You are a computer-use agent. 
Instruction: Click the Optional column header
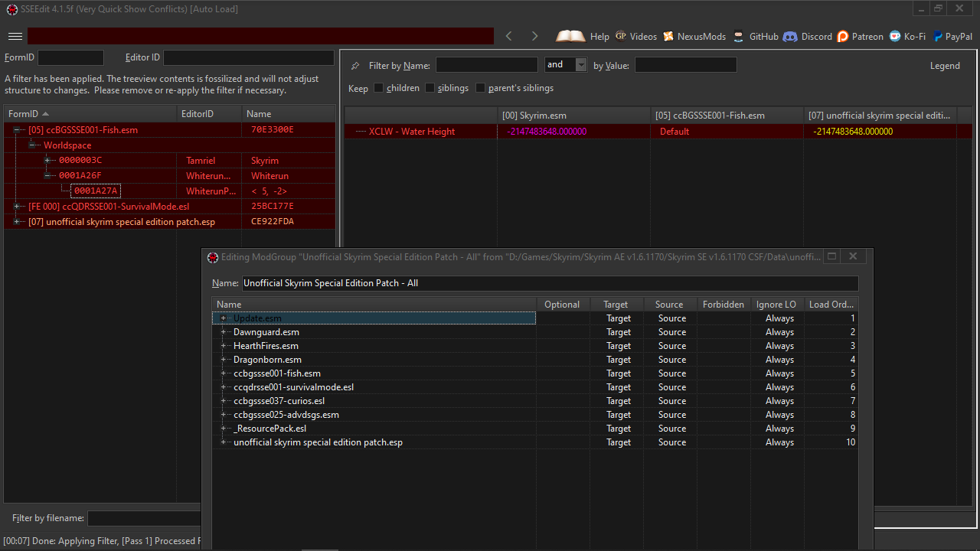coord(562,305)
